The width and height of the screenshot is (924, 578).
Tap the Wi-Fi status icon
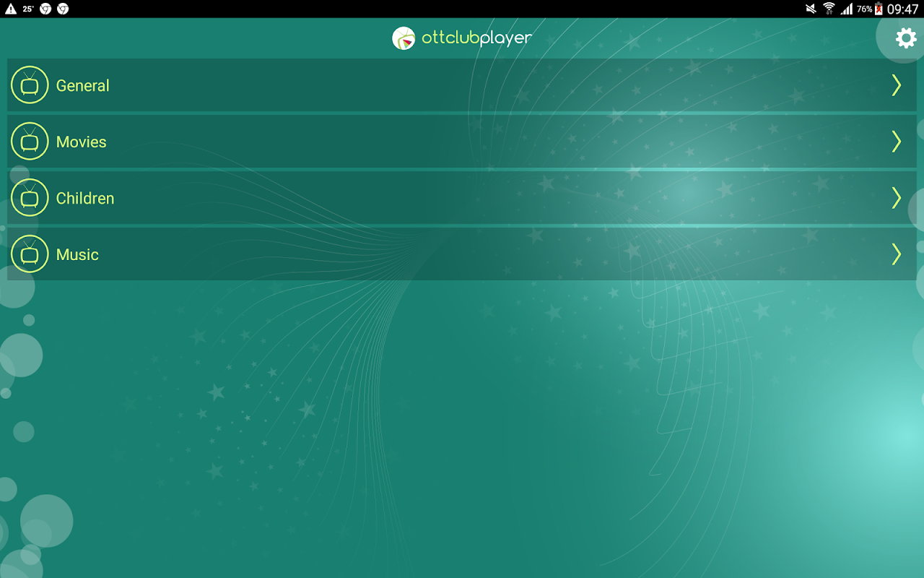tap(829, 9)
